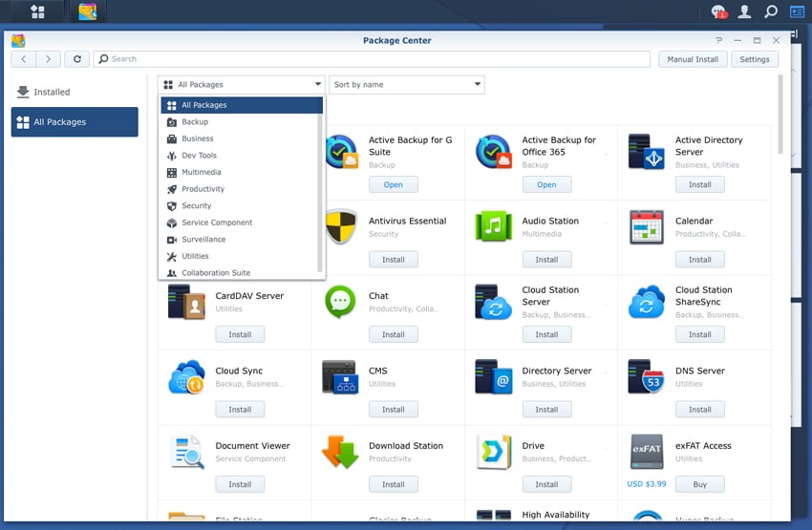Click the Antivirus Essential shield icon
The width and height of the screenshot is (812, 530).
pyautogui.click(x=342, y=226)
